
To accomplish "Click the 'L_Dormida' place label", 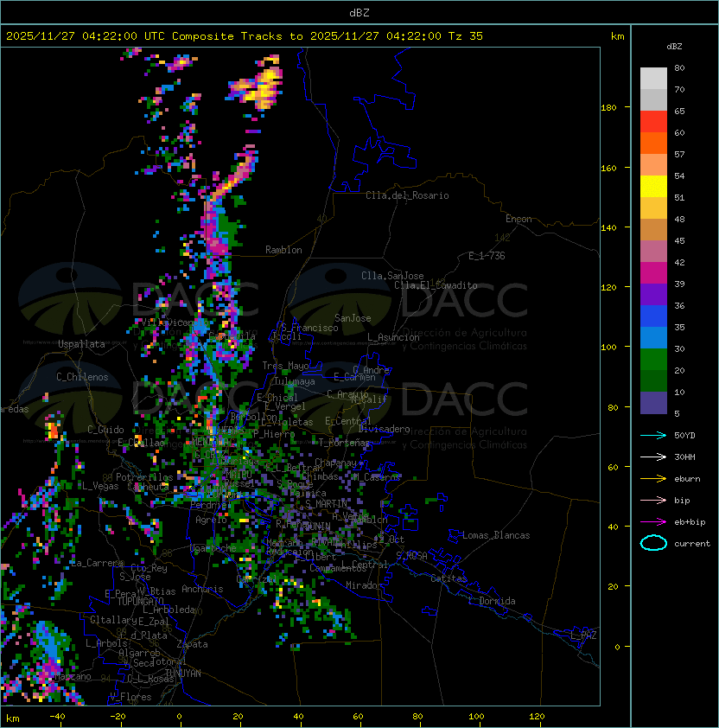I will (492, 601).
